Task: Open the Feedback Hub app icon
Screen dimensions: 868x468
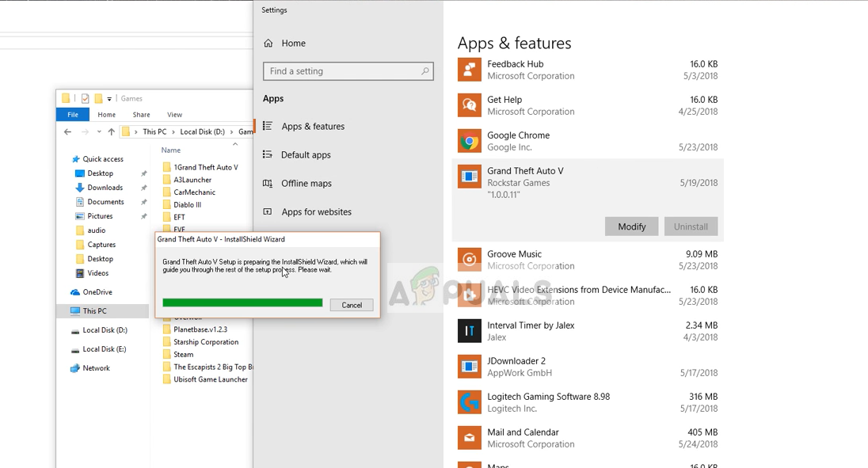Action: coord(470,70)
